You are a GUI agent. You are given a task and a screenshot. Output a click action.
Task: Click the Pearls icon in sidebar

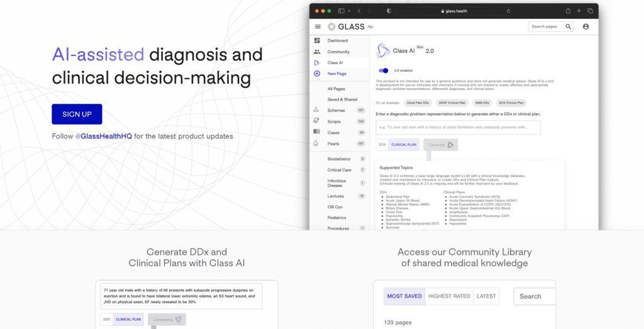[x=316, y=143]
